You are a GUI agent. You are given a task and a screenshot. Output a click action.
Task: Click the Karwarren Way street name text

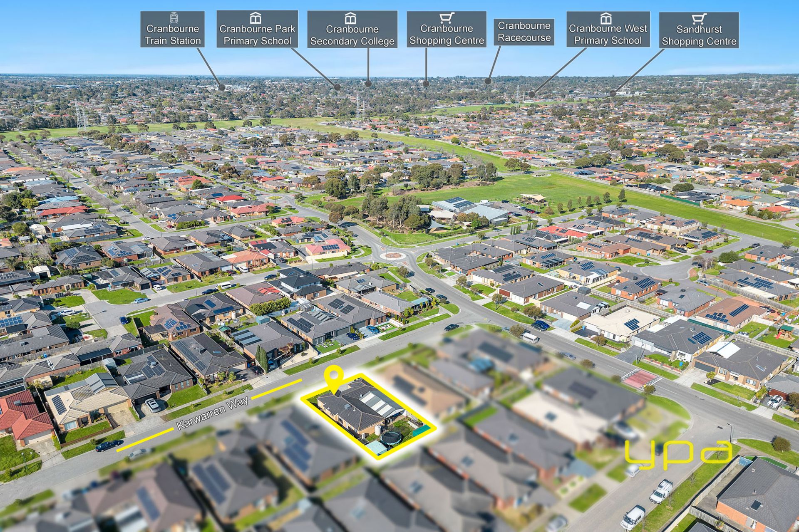pyautogui.click(x=213, y=413)
